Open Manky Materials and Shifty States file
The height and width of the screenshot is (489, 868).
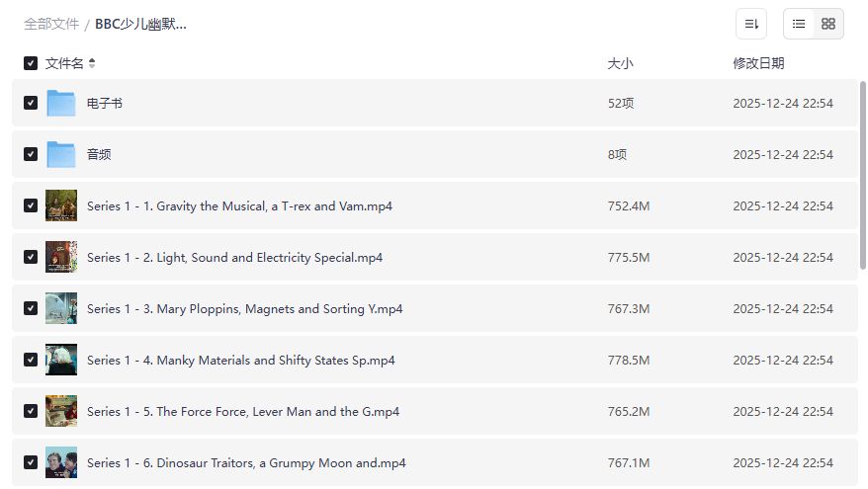click(240, 361)
